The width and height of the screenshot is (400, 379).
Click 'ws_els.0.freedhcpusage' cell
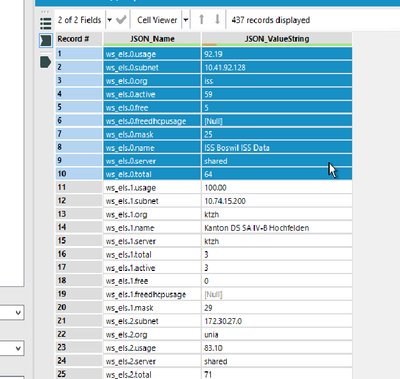pyautogui.click(x=152, y=121)
